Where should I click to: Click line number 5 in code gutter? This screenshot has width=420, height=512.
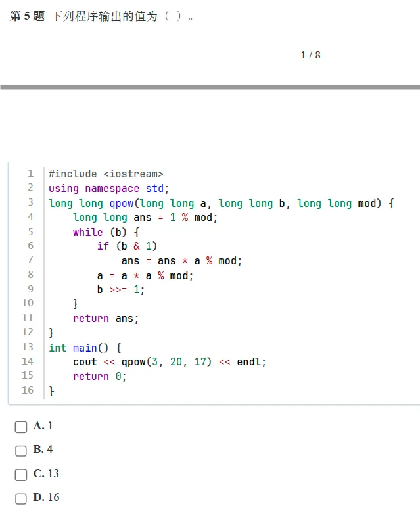point(30,232)
